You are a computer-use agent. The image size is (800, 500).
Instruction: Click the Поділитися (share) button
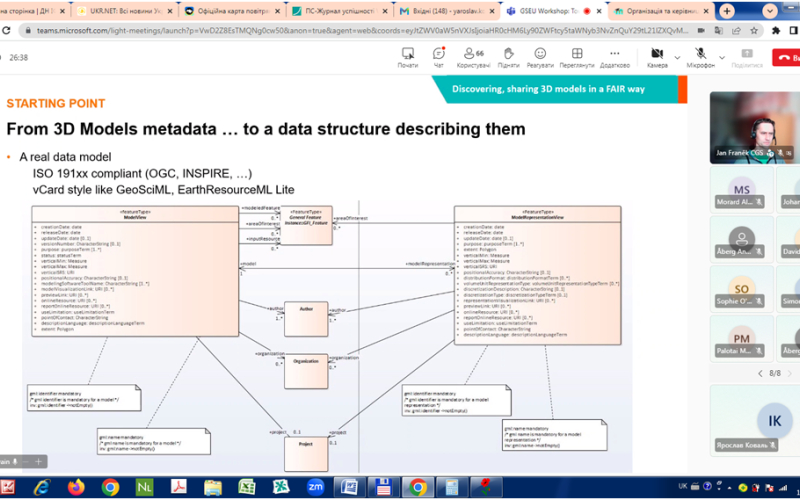[x=747, y=57]
